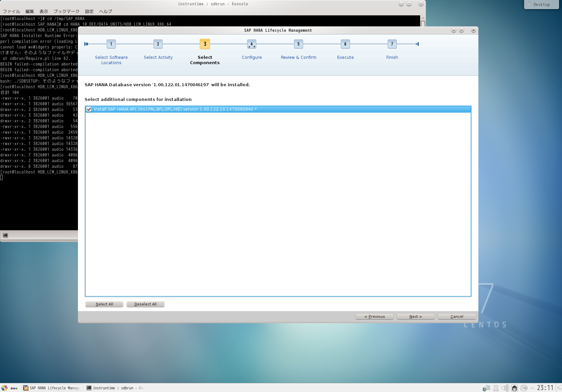
Task: Click 'Select additional components for installation' heading
Action: pyautogui.click(x=138, y=99)
